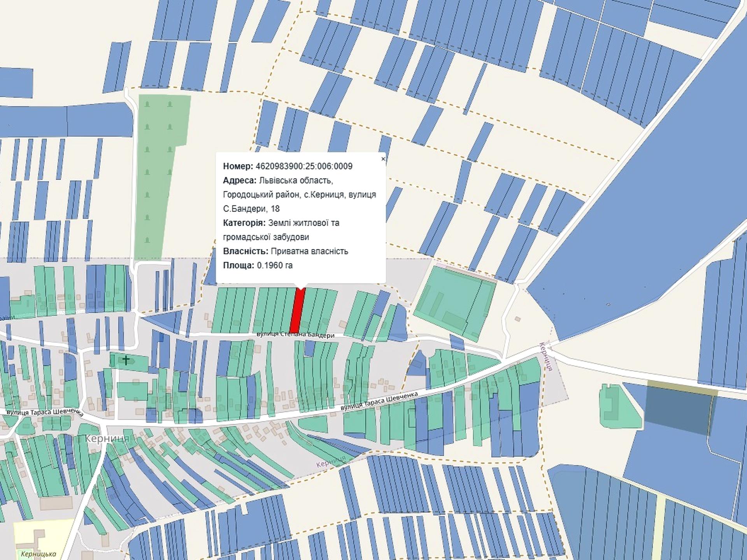Click the cadastral number in popup
Viewport: 747px width, 560px height.
(303, 166)
